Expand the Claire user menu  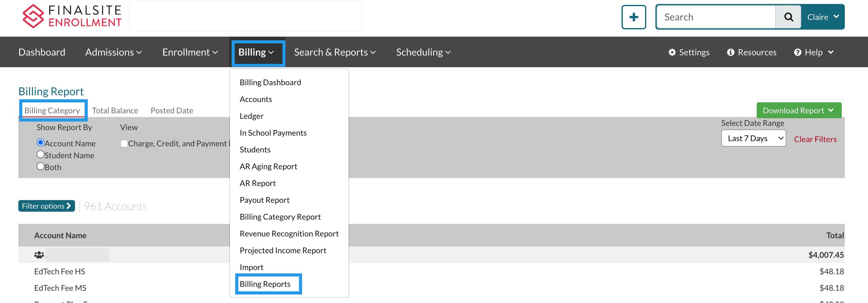pyautogui.click(x=823, y=17)
